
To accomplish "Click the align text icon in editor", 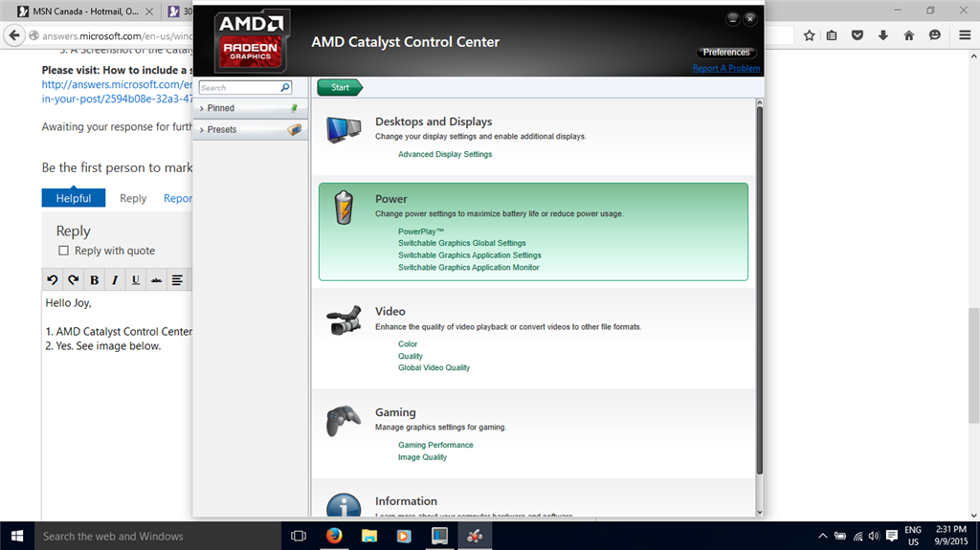I will [x=177, y=280].
